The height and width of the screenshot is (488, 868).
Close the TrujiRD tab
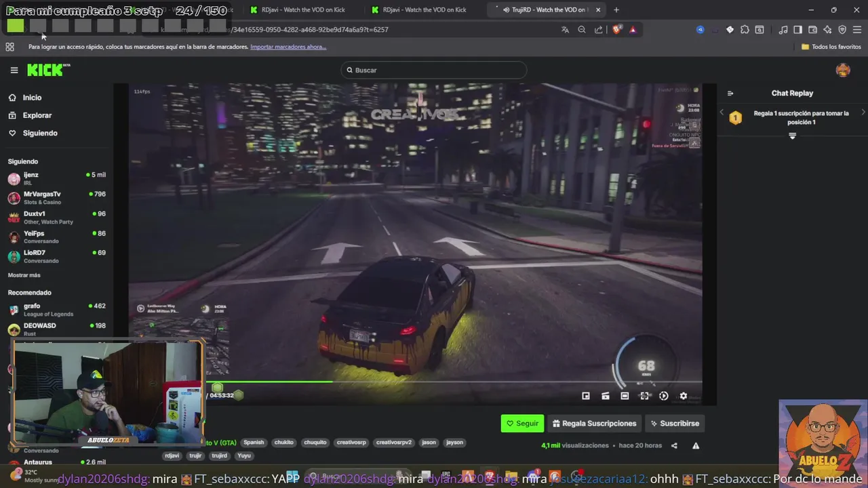click(x=597, y=9)
